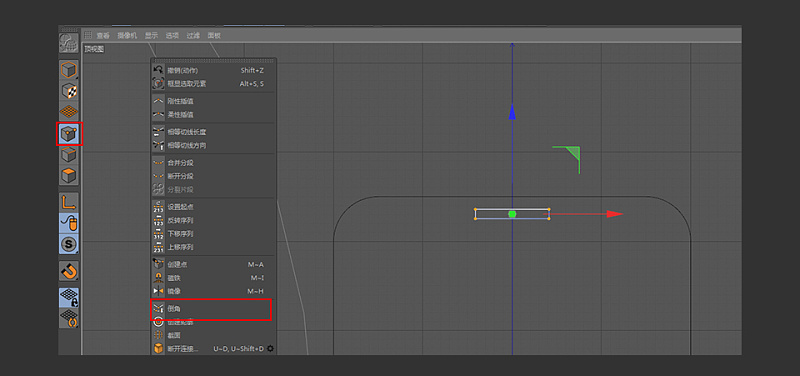
Task: Select 刚性插值 menu entry
Action: 214,102
